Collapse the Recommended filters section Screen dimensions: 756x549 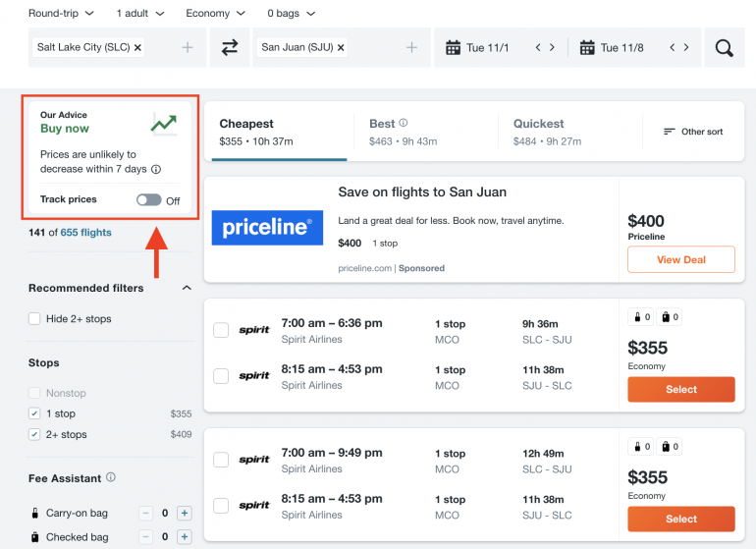pos(187,288)
